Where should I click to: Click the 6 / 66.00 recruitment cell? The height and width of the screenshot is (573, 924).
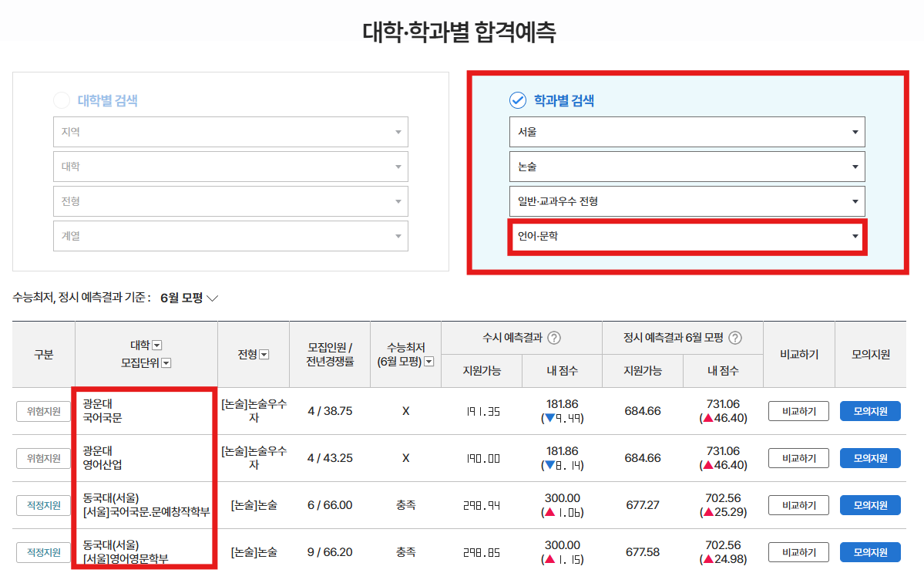[330, 505]
